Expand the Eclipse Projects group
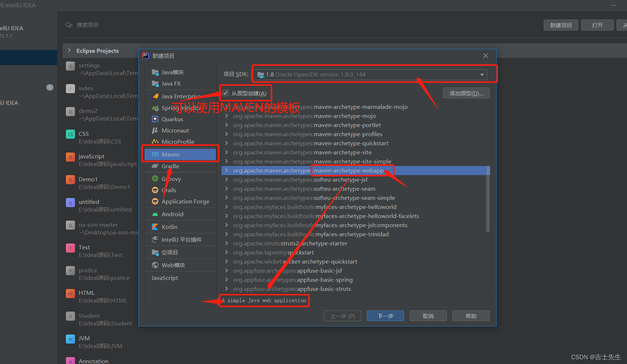The width and height of the screenshot is (627, 364). pyautogui.click(x=69, y=51)
